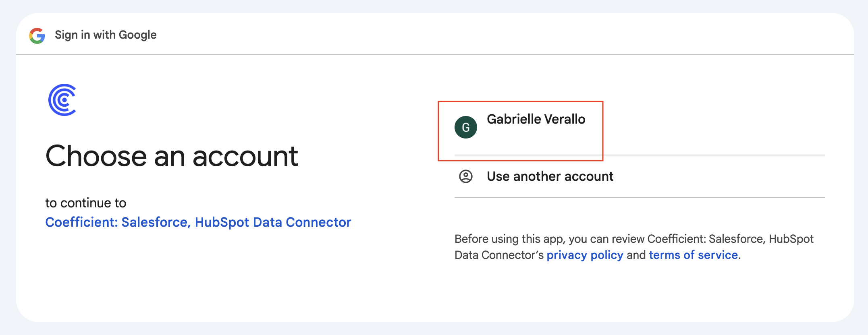Click the Google "G" logo
Screen dimensions: 868x335
click(37, 35)
